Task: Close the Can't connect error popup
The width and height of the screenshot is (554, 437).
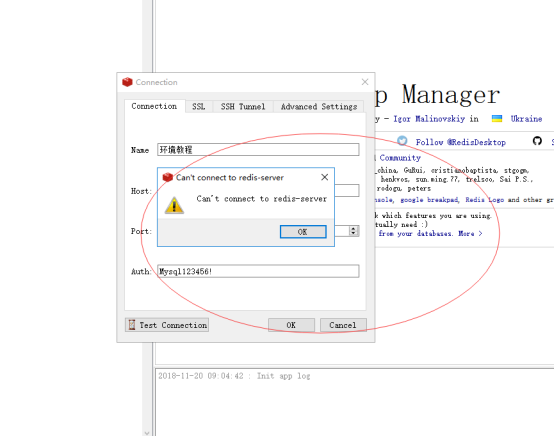Action: pos(324,177)
